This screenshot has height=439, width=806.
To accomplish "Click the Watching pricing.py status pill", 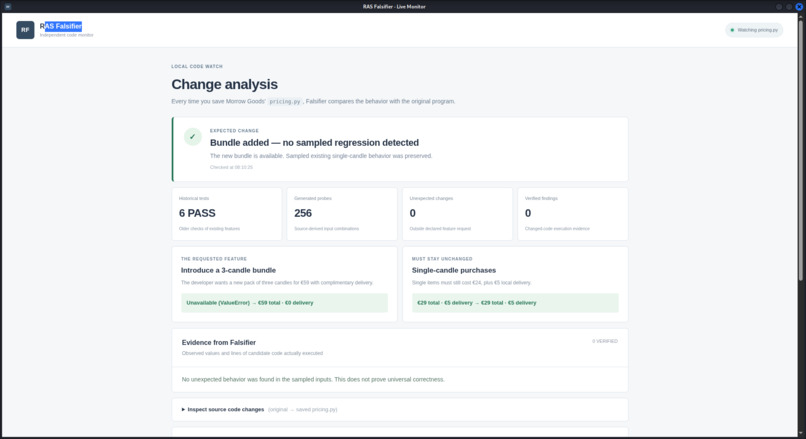I will 754,30.
